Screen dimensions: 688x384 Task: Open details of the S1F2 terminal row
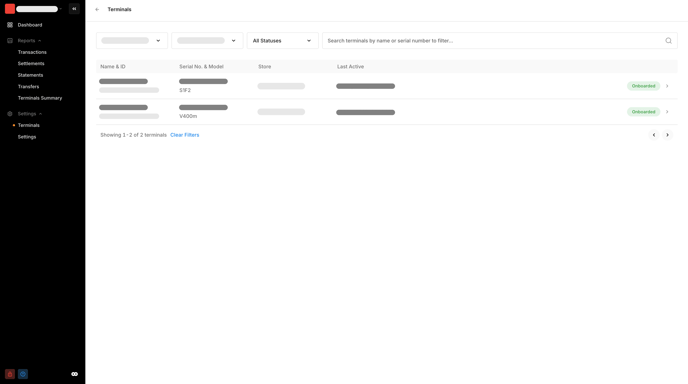click(387, 86)
